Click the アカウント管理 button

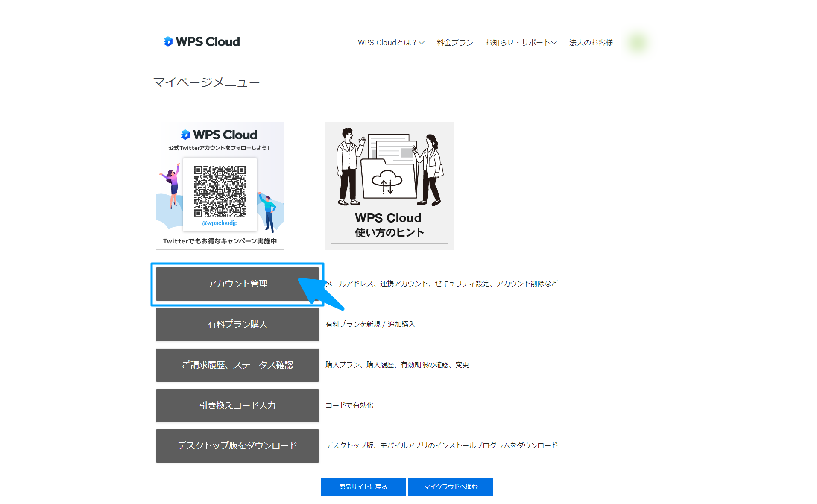click(237, 284)
